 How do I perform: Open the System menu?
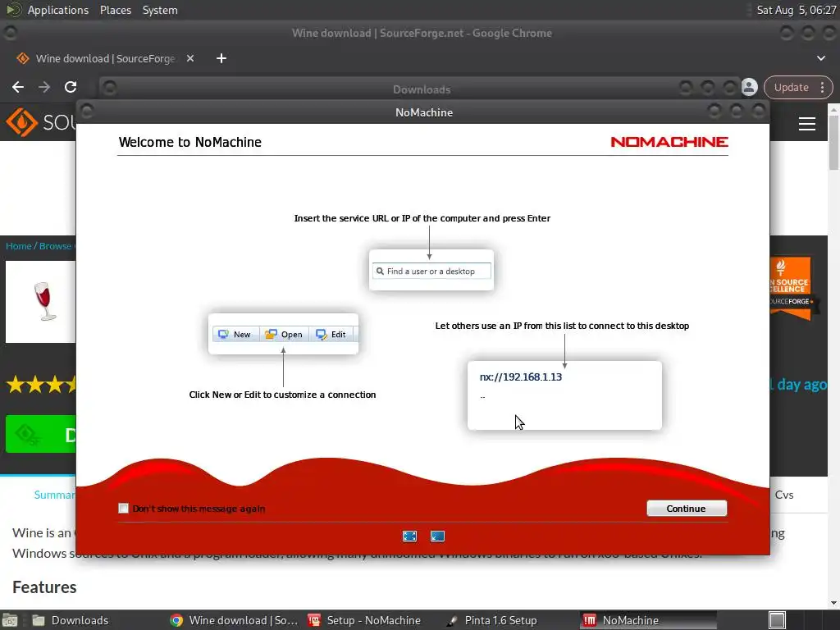click(x=160, y=10)
